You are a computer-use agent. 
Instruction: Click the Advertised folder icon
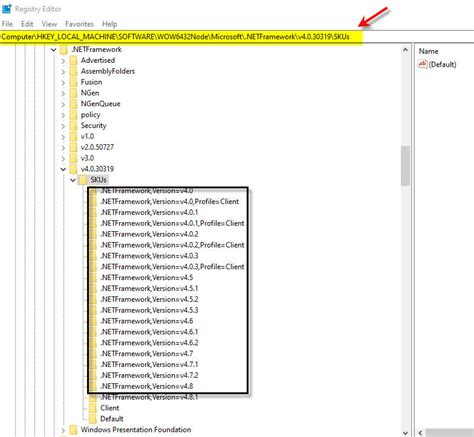point(73,61)
